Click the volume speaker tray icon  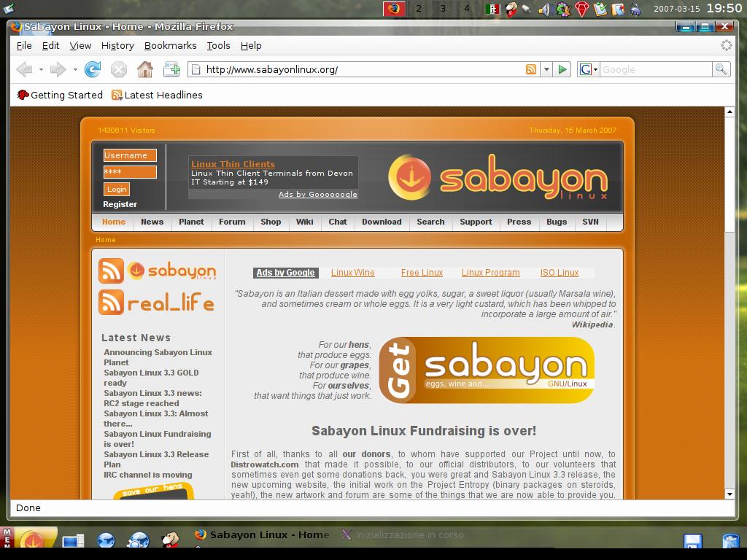543,9
